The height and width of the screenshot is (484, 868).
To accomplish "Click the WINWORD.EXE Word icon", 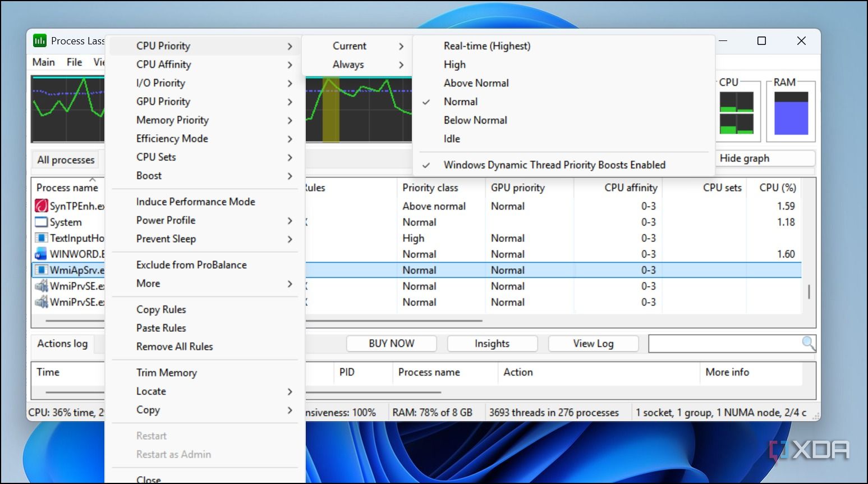I will click(x=41, y=254).
